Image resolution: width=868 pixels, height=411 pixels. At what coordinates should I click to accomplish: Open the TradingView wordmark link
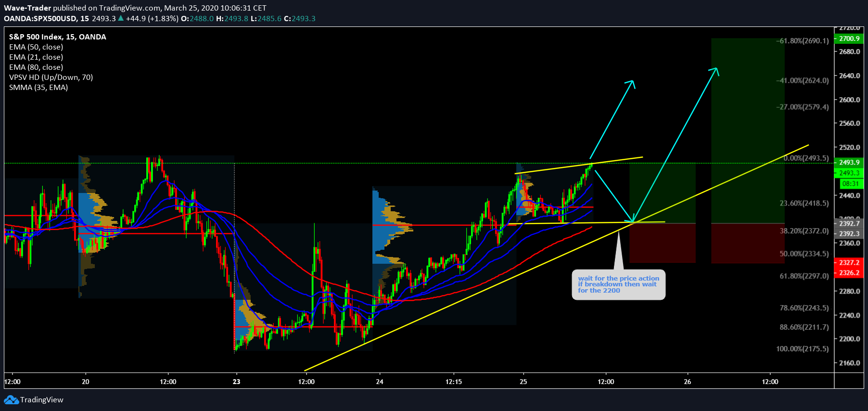pyautogui.click(x=42, y=400)
